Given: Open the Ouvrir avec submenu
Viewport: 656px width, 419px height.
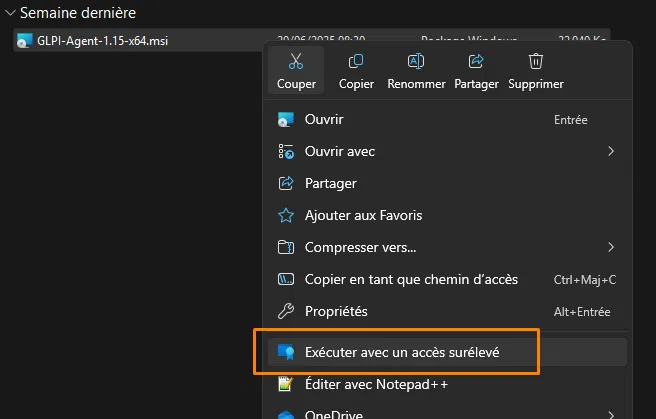Looking at the screenshot, I should 447,151.
